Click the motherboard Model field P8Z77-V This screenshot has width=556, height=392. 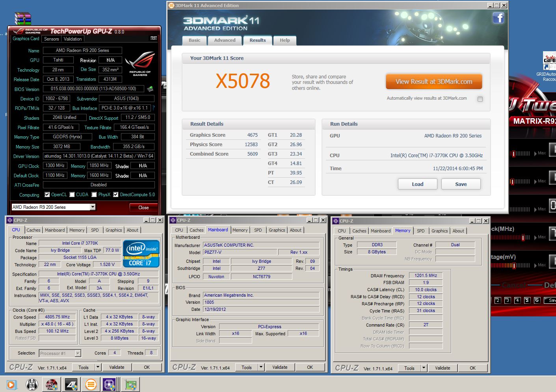point(240,252)
